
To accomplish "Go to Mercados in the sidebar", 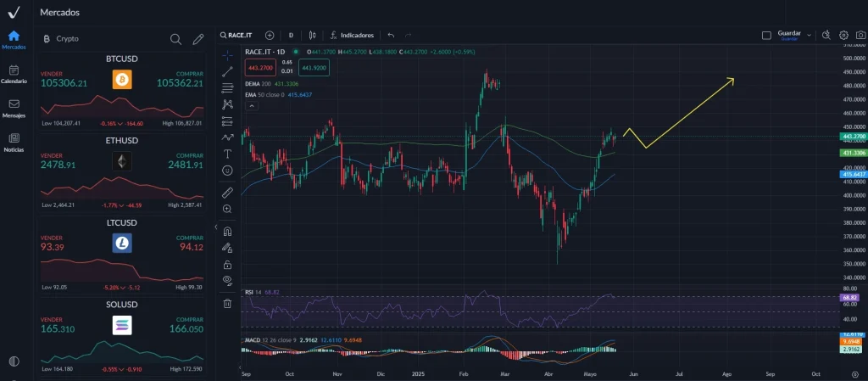I will click(x=14, y=40).
